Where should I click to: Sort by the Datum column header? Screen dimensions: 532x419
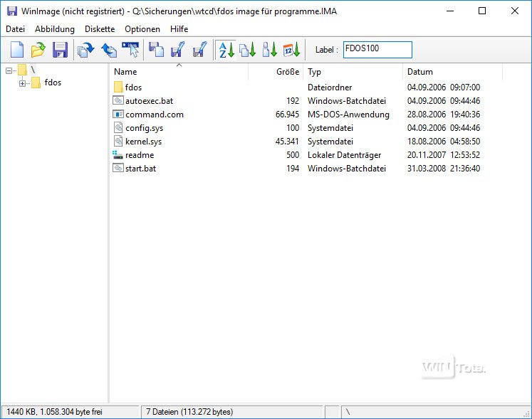(453, 72)
